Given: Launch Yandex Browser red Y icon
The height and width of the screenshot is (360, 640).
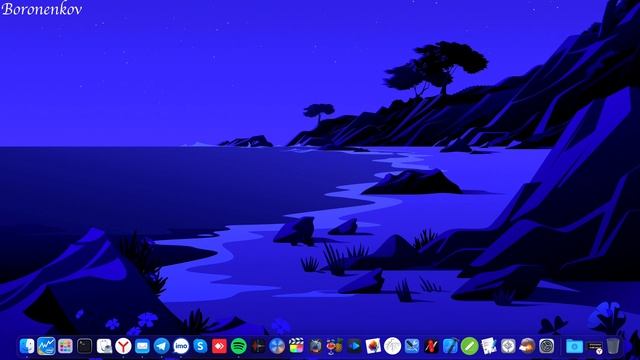Looking at the screenshot, I should (x=123, y=346).
